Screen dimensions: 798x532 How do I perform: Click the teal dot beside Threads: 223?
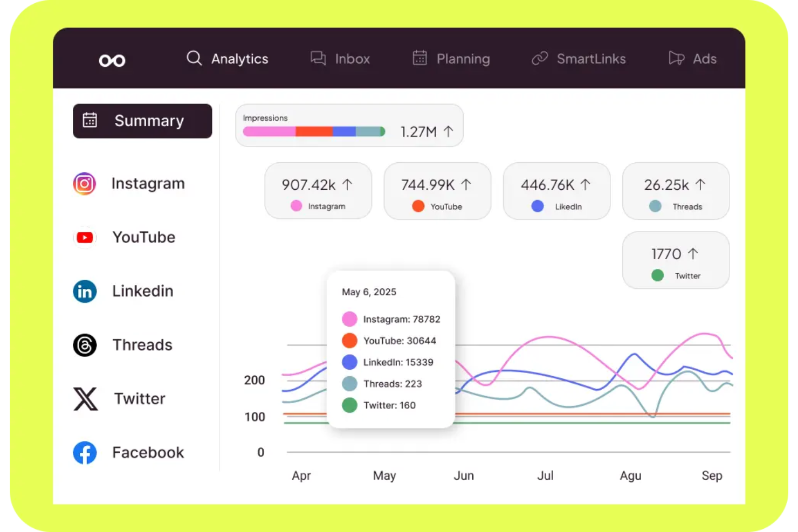click(349, 384)
